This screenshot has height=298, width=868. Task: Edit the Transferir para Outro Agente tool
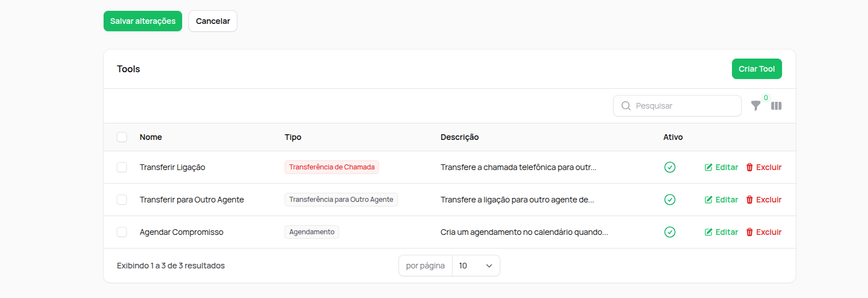coord(721,200)
